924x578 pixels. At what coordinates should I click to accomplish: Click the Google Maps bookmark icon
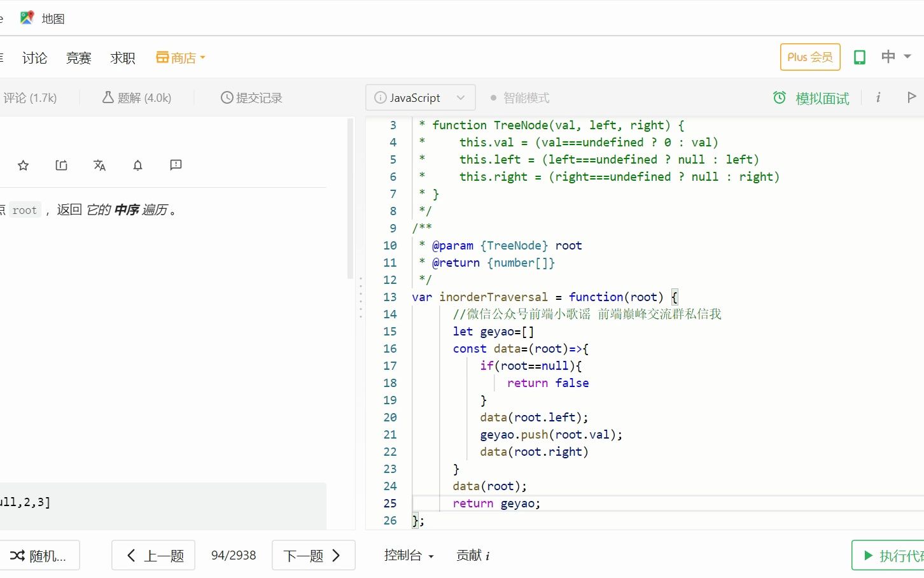pyautogui.click(x=27, y=18)
